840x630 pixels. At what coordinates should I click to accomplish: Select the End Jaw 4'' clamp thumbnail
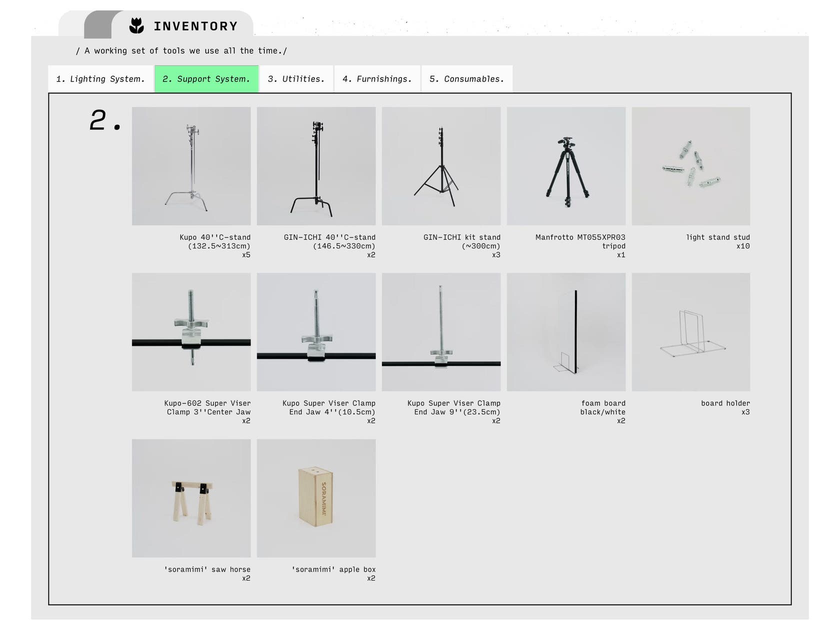[316, 332]
